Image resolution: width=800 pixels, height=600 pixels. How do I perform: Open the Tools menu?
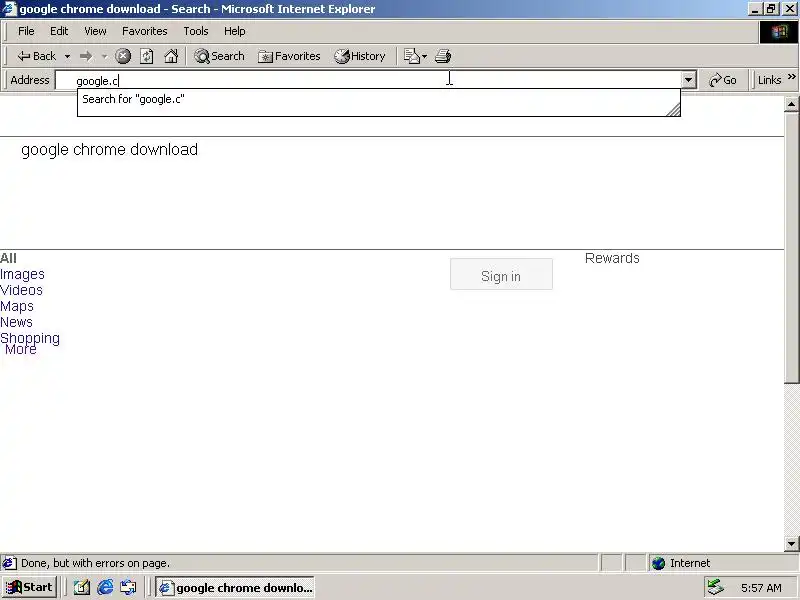[196, 31]
